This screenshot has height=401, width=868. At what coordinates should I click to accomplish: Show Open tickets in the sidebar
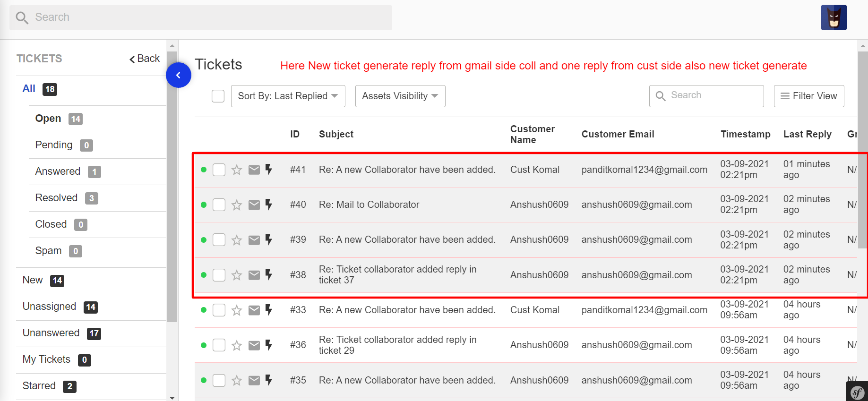48,119
